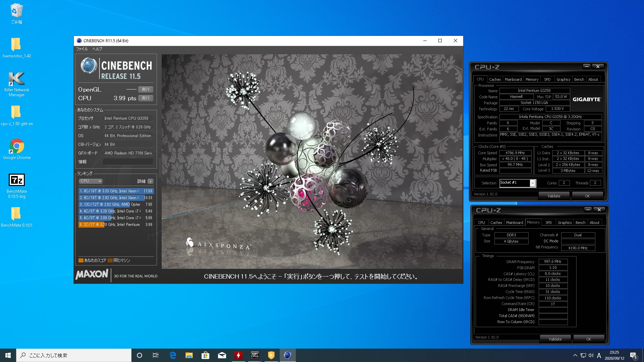Click the Cinebench panel splitter handle
Screen dimensions: 644x362
tap(160, 167)
